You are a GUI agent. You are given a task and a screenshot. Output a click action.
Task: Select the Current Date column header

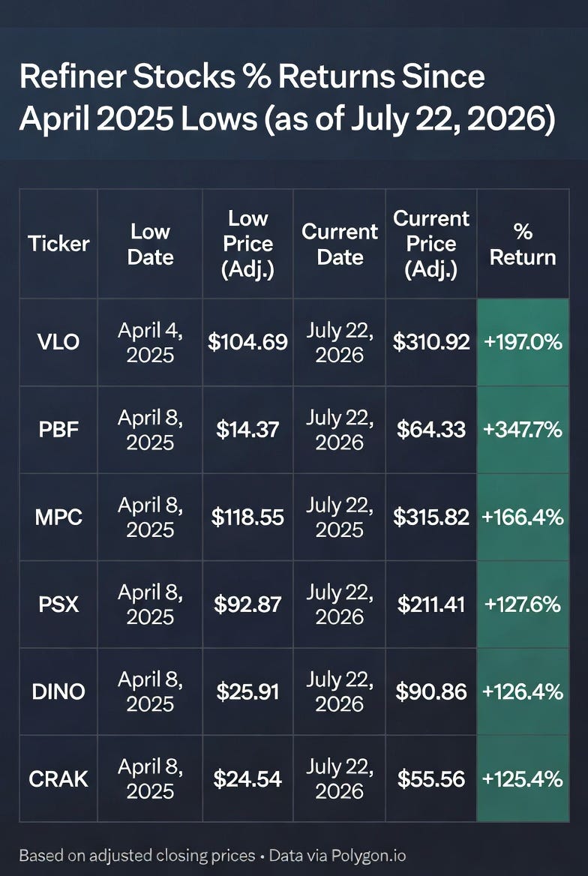coord(340,244)
